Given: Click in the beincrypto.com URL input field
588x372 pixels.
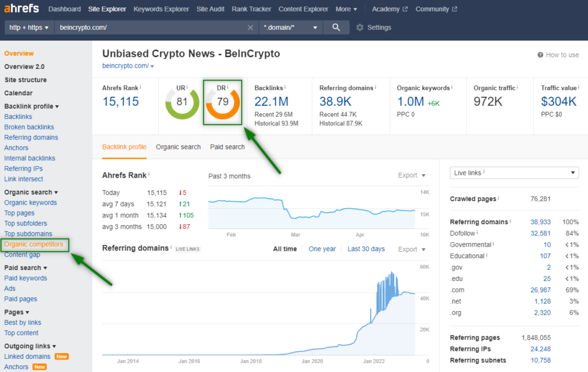Looking at the screenshot, I should click(x=149, y=28).
